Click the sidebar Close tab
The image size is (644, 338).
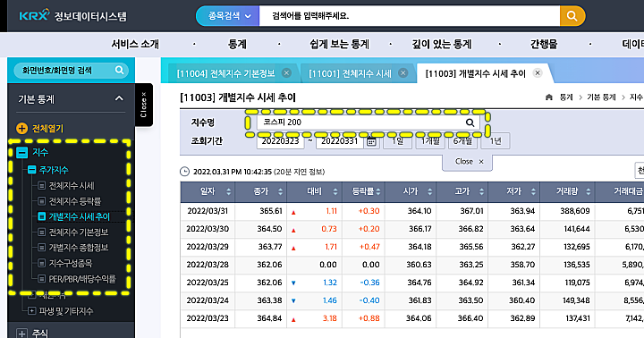[x=143, y=105]
